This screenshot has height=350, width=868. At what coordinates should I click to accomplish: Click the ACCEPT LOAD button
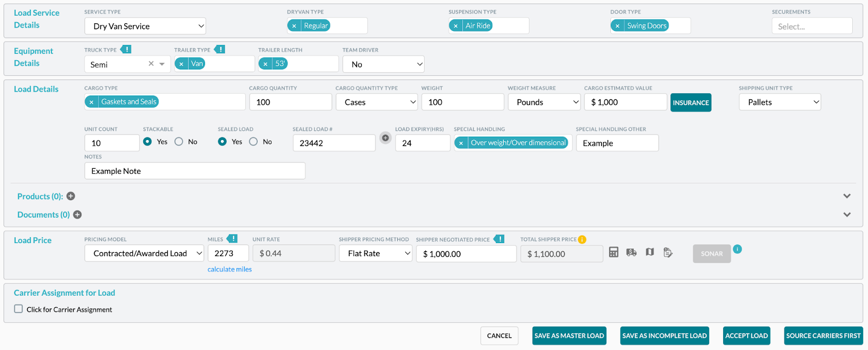[x=746, y=336]
